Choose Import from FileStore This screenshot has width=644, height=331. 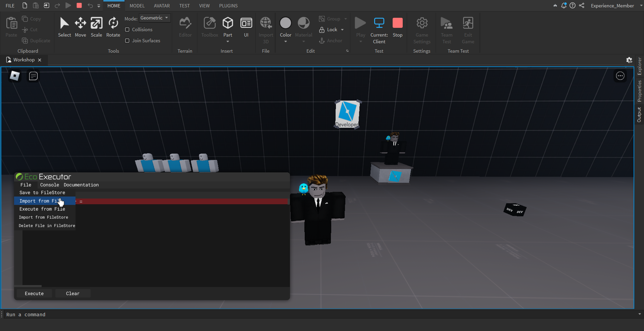pyautogui.click(x=45, y=217)
